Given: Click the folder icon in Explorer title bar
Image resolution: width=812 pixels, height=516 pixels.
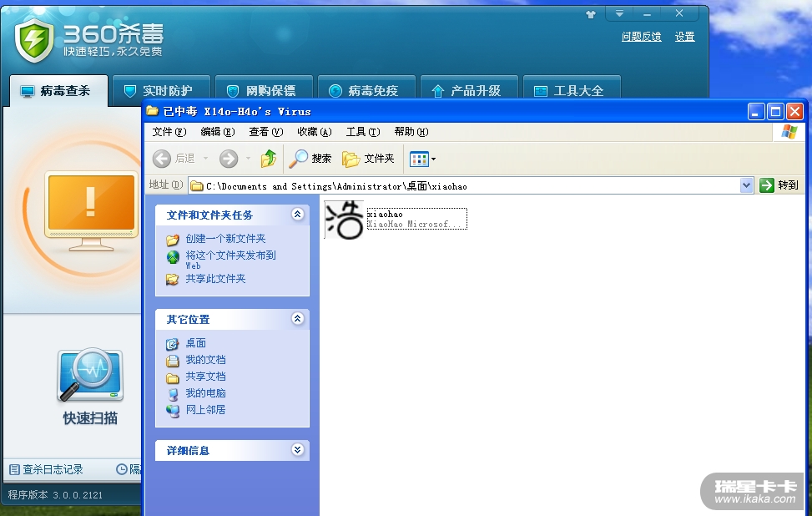Looking at the screenshot, I should (152, 111).
